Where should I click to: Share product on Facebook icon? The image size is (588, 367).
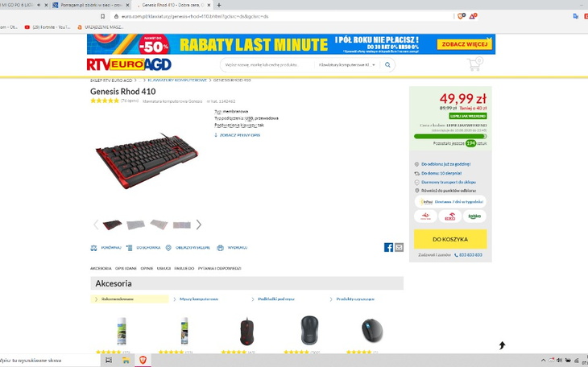point(388,247)
